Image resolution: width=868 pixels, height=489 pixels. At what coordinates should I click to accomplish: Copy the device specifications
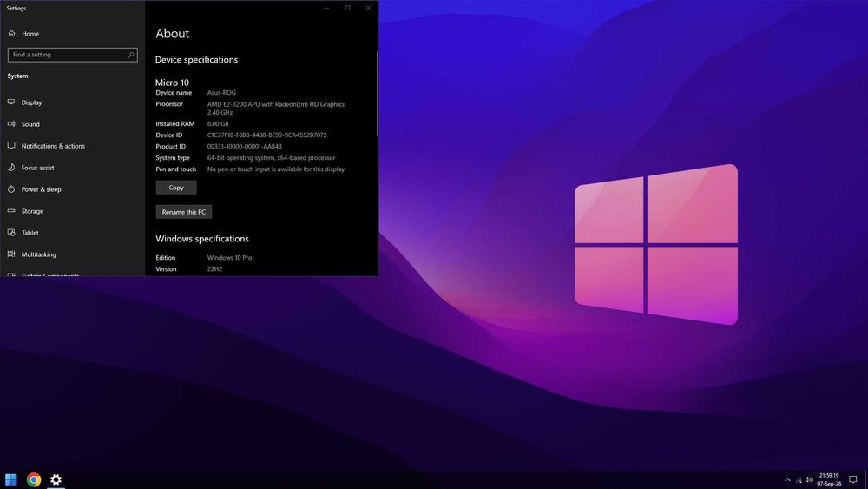(176, 188)
